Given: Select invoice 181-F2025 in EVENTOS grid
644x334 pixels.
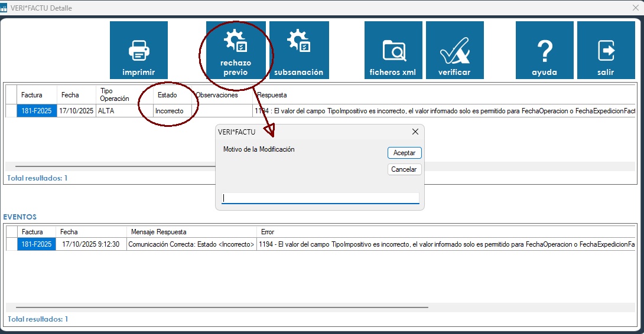Looking at the screenshot, I should click(x=37, y=244).
